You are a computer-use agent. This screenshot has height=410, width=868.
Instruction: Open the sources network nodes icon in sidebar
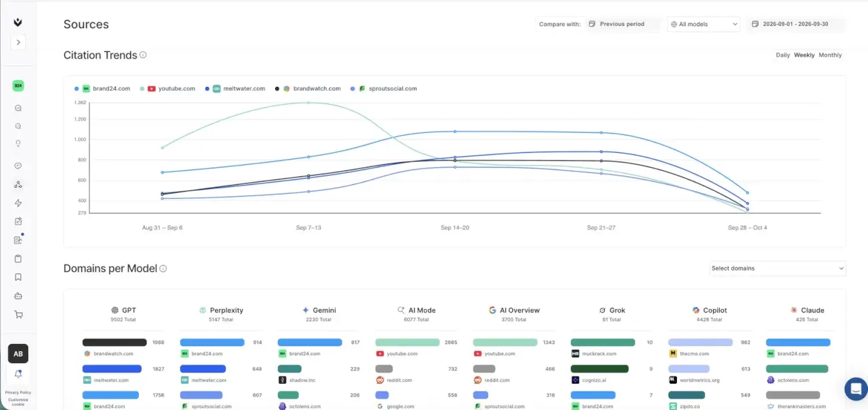[18, 184]
